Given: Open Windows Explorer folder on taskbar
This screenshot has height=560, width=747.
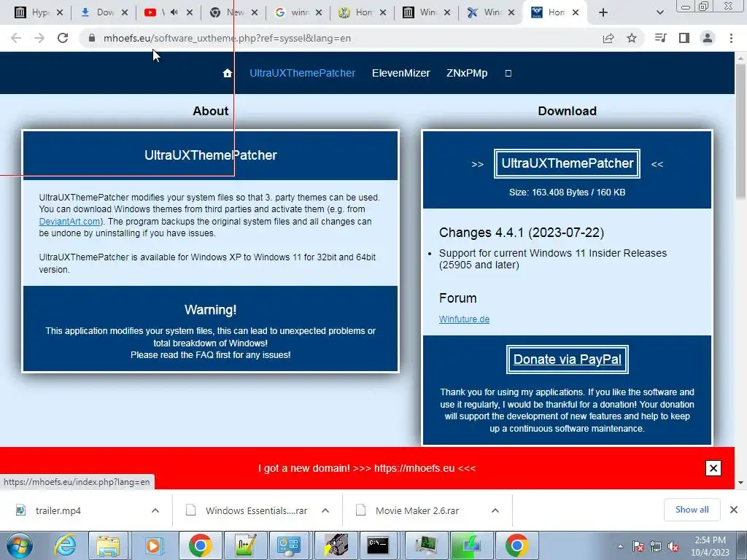Looking at the screenshot, I should (108, 545).
